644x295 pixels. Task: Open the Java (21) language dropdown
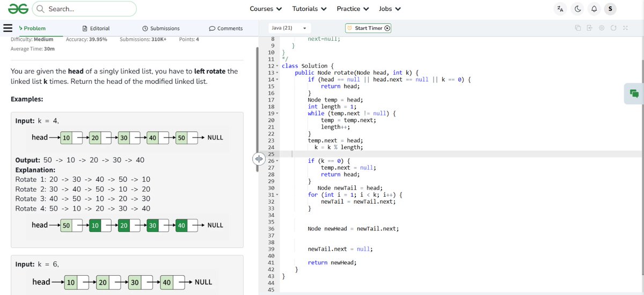coord(289,28)
